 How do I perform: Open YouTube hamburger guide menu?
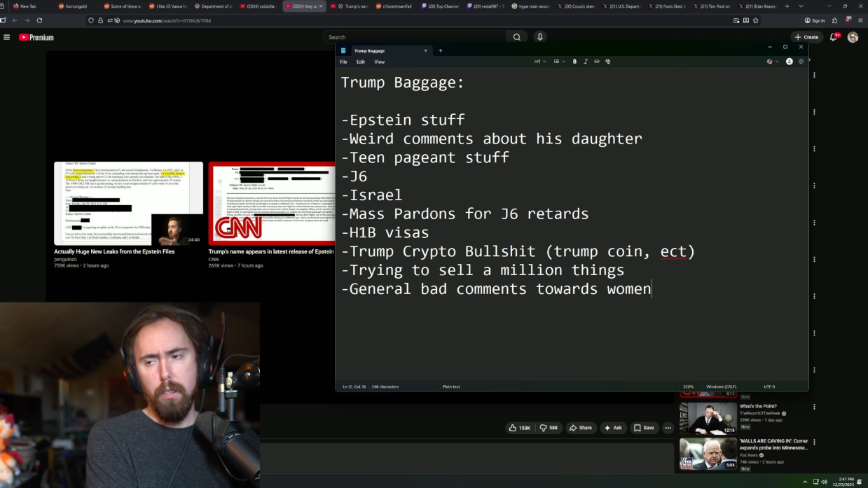6,37
